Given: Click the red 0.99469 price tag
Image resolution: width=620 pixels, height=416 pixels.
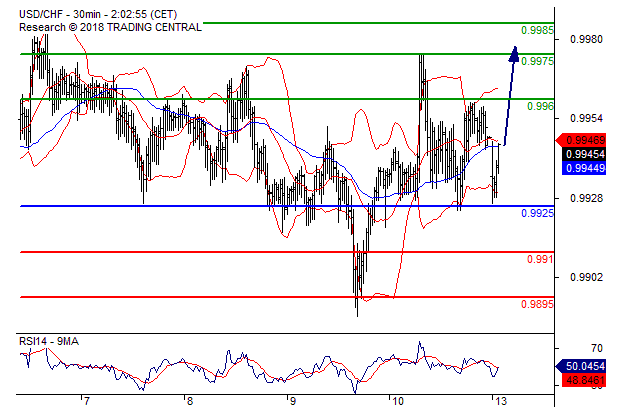Looking at the screenshot, I should tap(581, 140).
